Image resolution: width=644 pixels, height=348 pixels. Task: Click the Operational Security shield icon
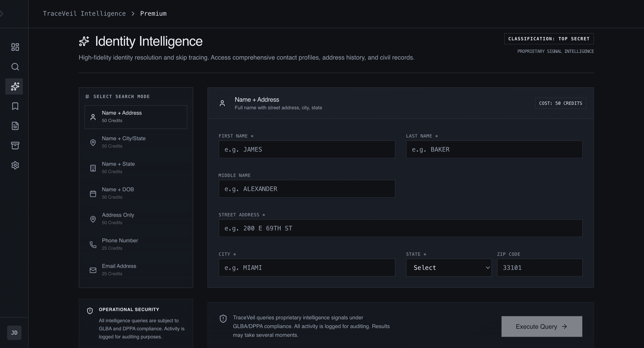coord(90,311)
